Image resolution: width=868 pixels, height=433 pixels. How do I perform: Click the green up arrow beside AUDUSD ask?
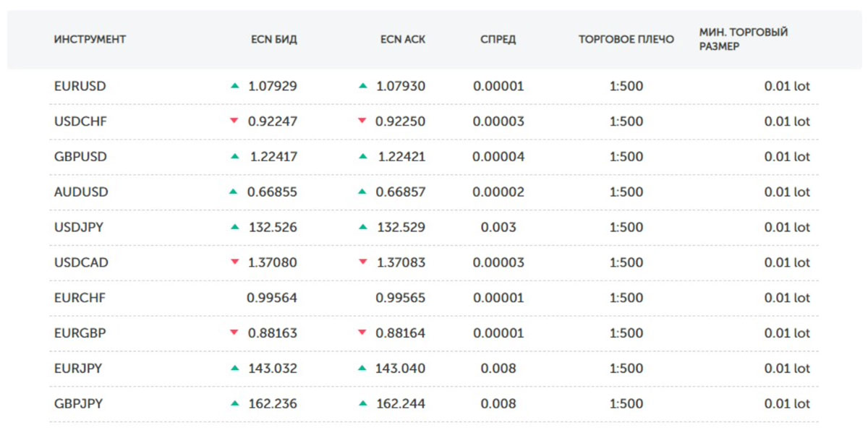click(x=363, y=192)
